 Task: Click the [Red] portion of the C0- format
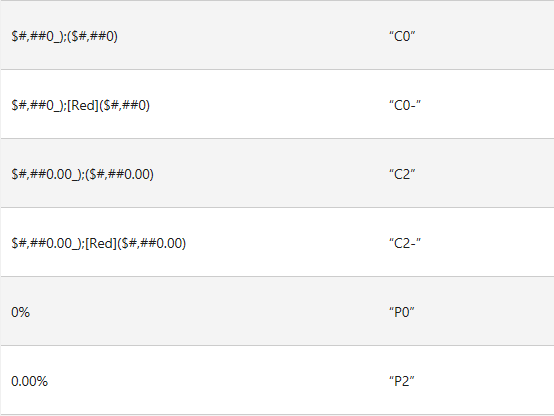(x=83, y=105)
